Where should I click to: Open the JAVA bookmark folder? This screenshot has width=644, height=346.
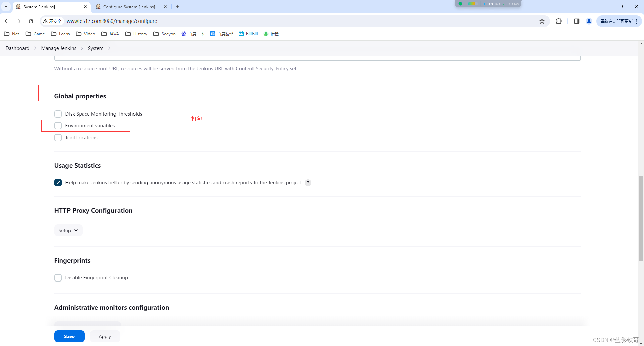point(110,34)
